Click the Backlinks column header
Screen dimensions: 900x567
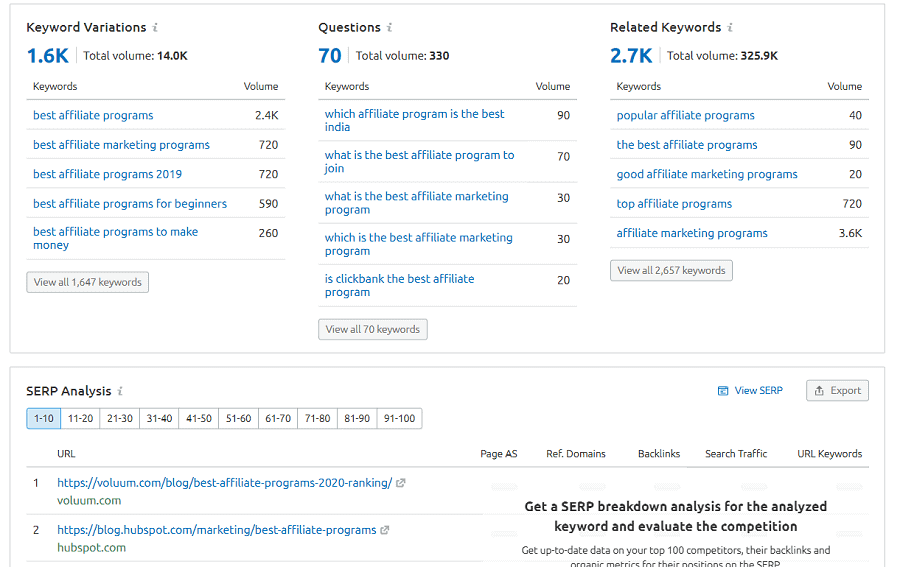[x=659, y=454]
